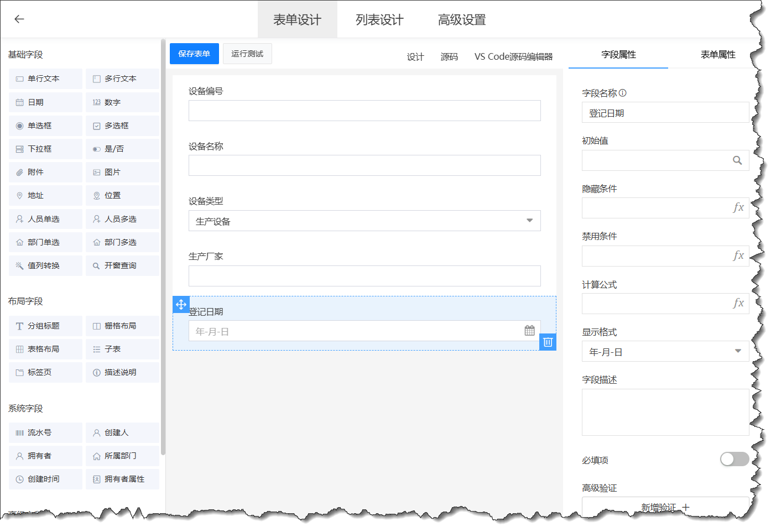Insert a 子表 layout field
Image resolution: width=776 pixels, height=532 pixels.
(x=122, y=349)
